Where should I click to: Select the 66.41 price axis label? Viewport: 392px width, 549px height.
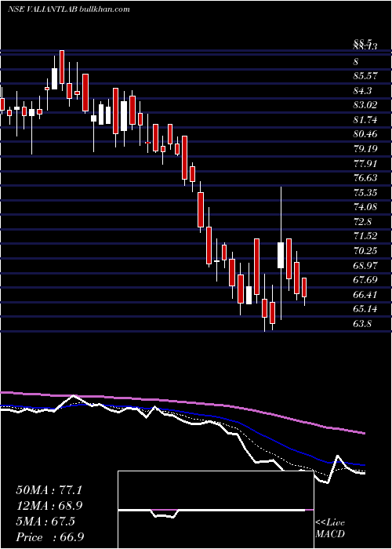pyautogui.click(x=366, y=294)
